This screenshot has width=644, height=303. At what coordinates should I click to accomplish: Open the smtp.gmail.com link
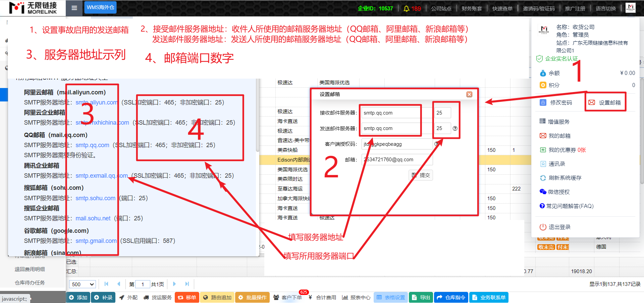click(96, 241)
